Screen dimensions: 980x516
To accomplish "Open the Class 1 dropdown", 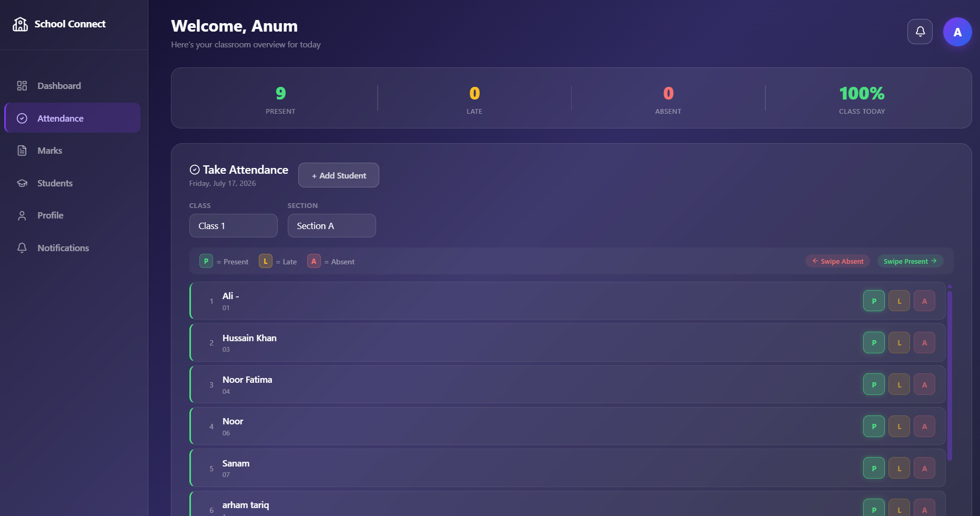I will point(234,226).
